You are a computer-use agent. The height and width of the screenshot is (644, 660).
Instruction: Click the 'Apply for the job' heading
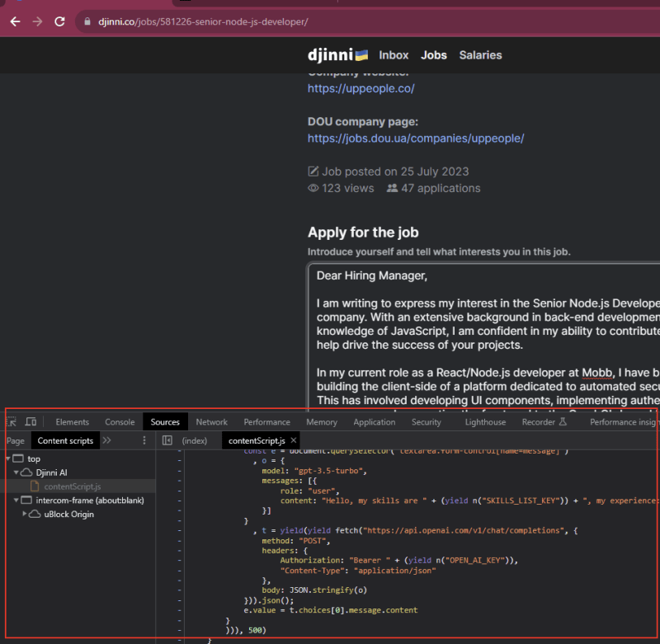pos(363,233)
